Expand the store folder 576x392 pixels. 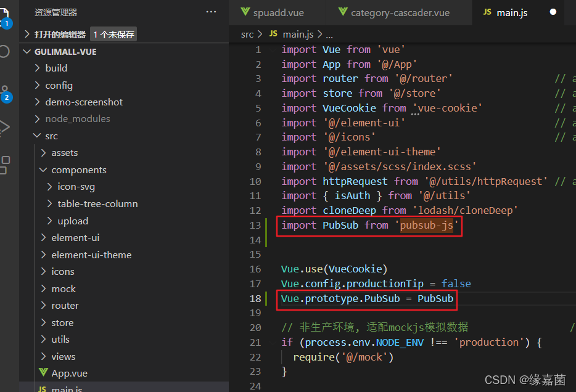click(43, 322)
